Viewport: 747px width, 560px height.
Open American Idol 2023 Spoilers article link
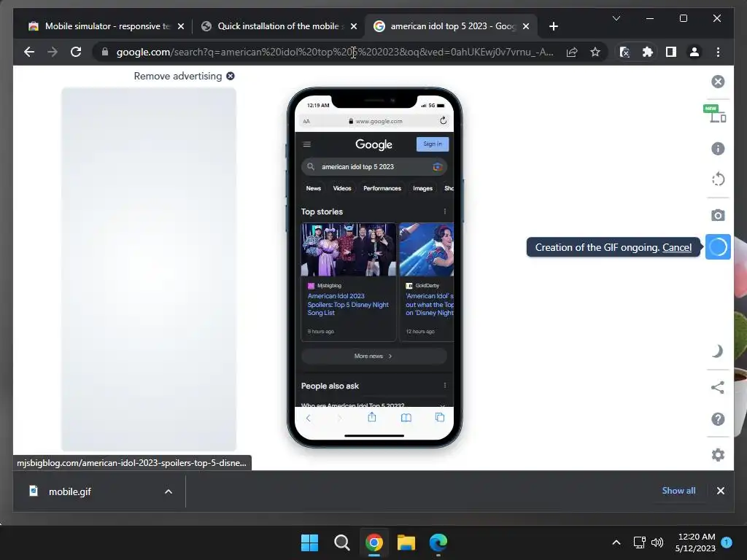pos(348,304)
